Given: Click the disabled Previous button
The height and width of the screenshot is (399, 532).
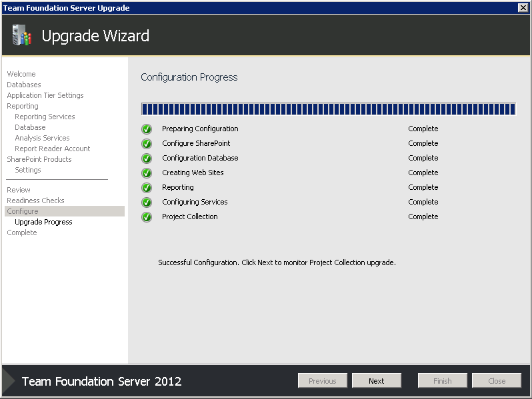Looking at the screenshot, I should [x=323, y=381].
